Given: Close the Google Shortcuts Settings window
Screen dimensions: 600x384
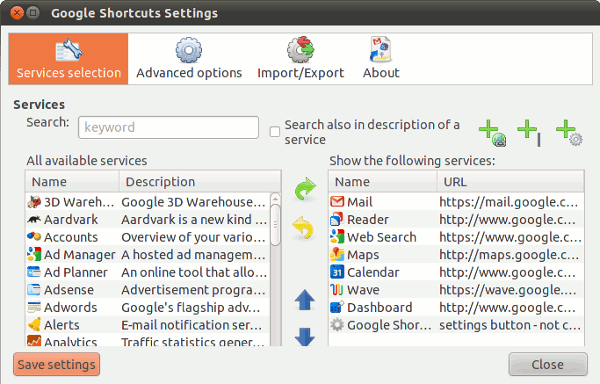Looking at the screenshot, I should [x=17, y=13].
